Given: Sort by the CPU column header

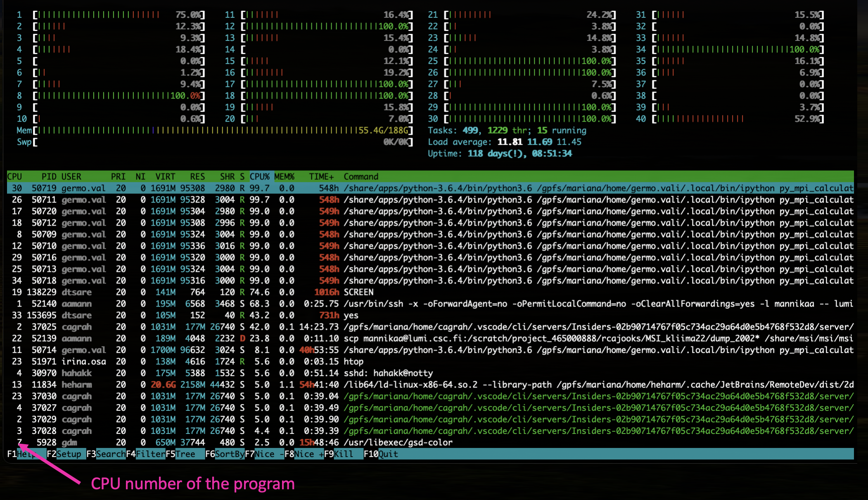Looking at the screenshot, I should pyautogui.click(x=14, y=176).
